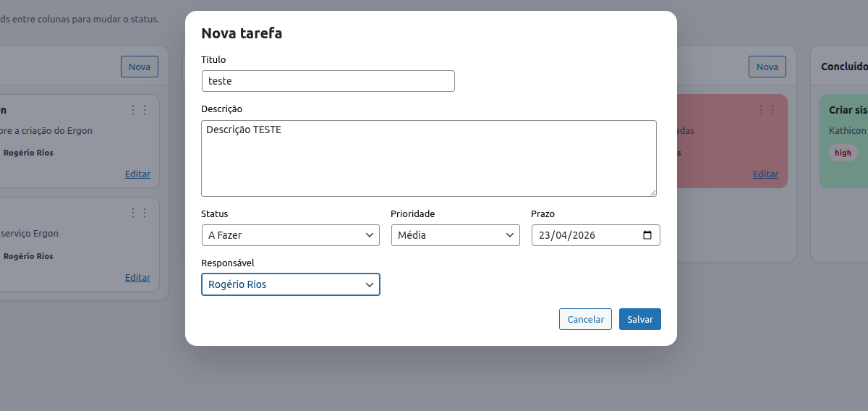This screenshot has height=411, width=868.
Task: Focus the Descrição text area
Action: point(429,158)
